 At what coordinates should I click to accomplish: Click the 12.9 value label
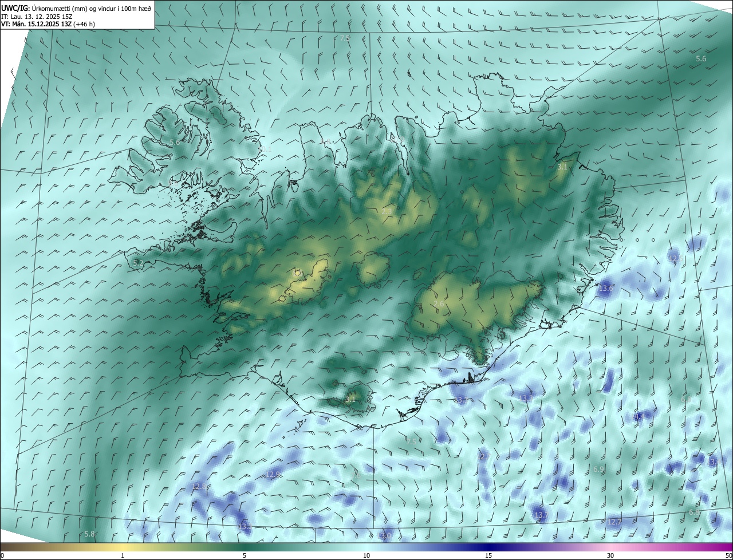[x=273, y=474]
